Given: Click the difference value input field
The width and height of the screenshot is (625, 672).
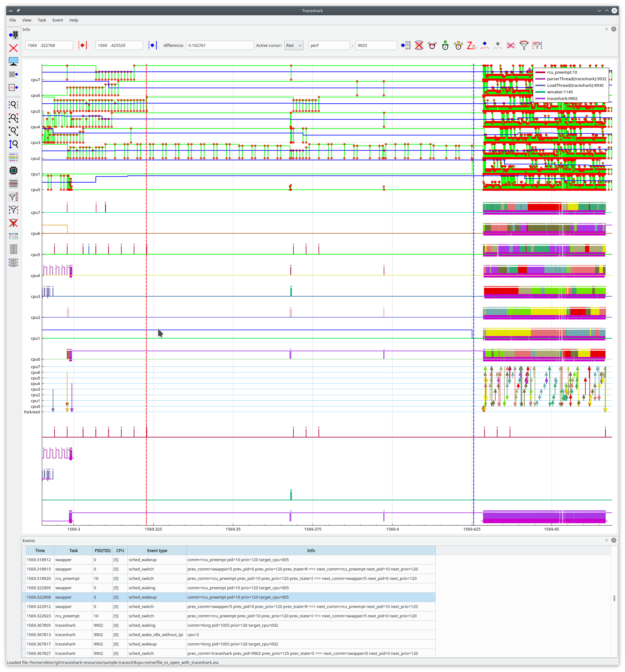Looking at the screenshot, I should [220, 45].
